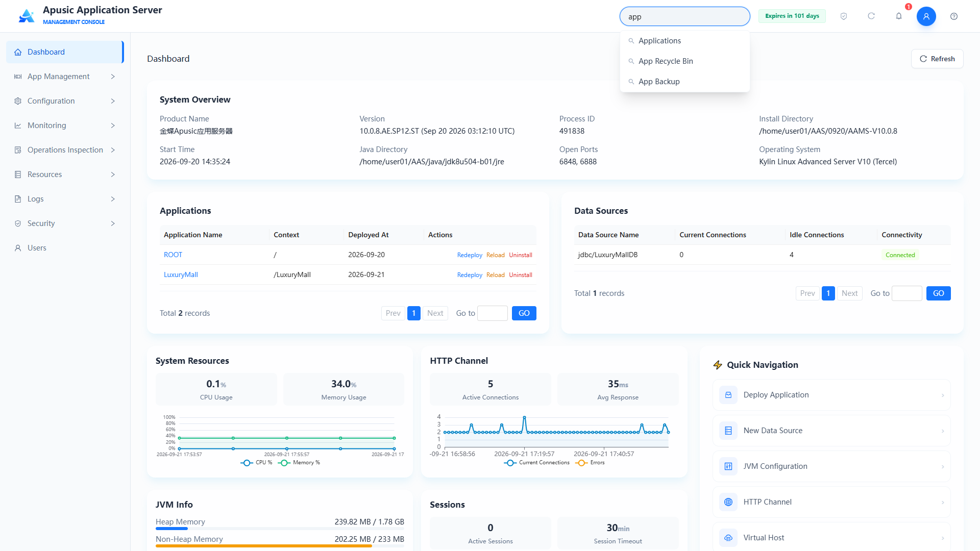Screen dimensions: 980x551
Task: Open the Users menu item
Action: point(65,248)
